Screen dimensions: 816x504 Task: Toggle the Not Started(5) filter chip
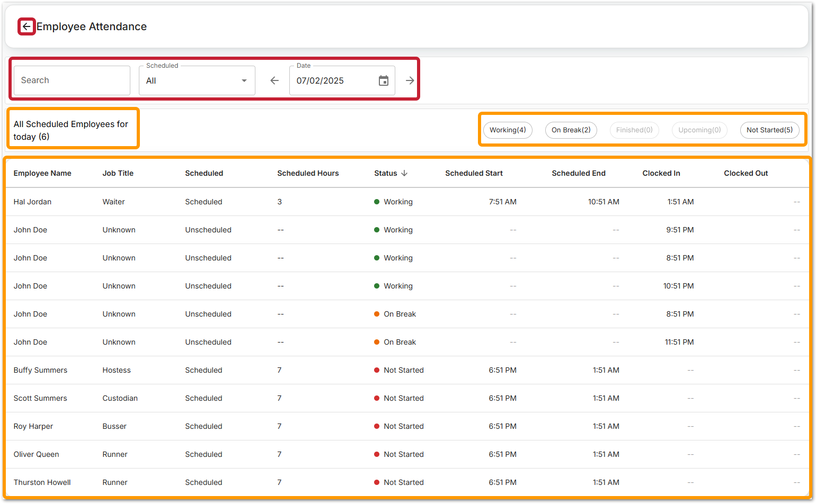(769, 130)
